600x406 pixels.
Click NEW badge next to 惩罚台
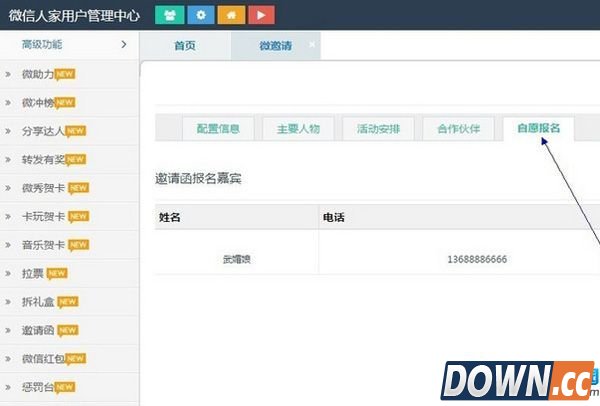point(65,387)
